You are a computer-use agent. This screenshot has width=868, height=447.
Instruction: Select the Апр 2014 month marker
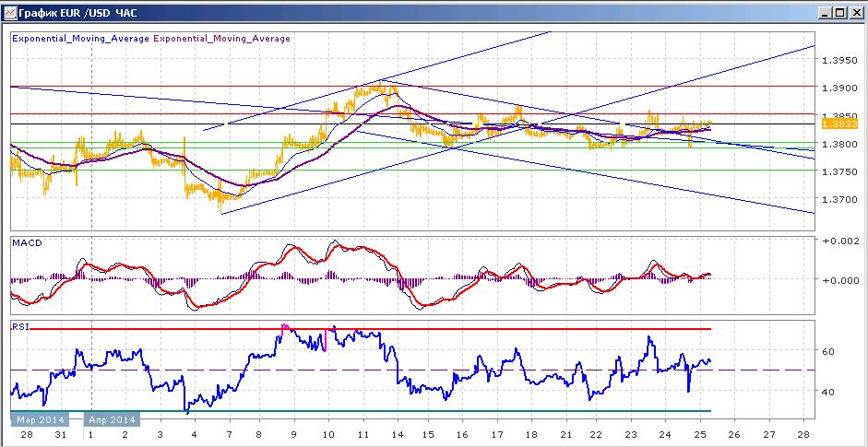[113, 418]
